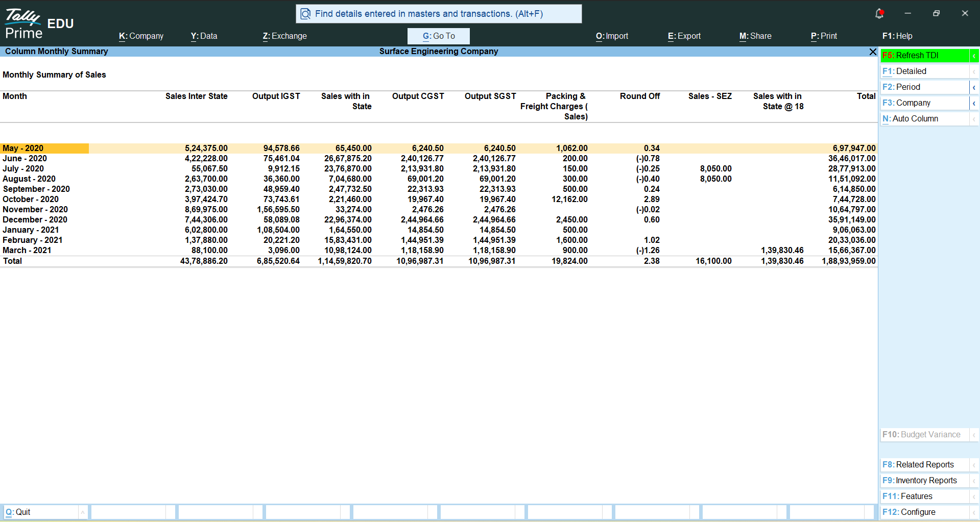The image size is (980, 522).
Task: Select the July - 2020 row
Action: click(439, 169)
